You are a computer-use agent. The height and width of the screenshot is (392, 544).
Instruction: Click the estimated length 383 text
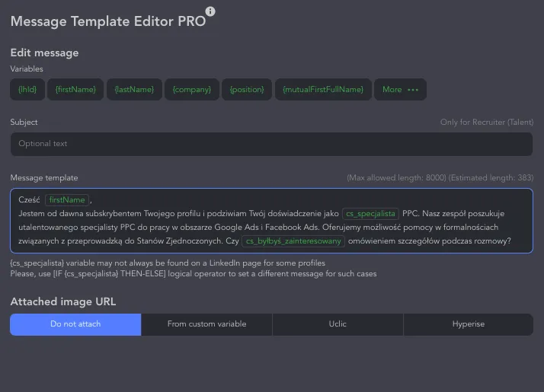click(491, 178)
